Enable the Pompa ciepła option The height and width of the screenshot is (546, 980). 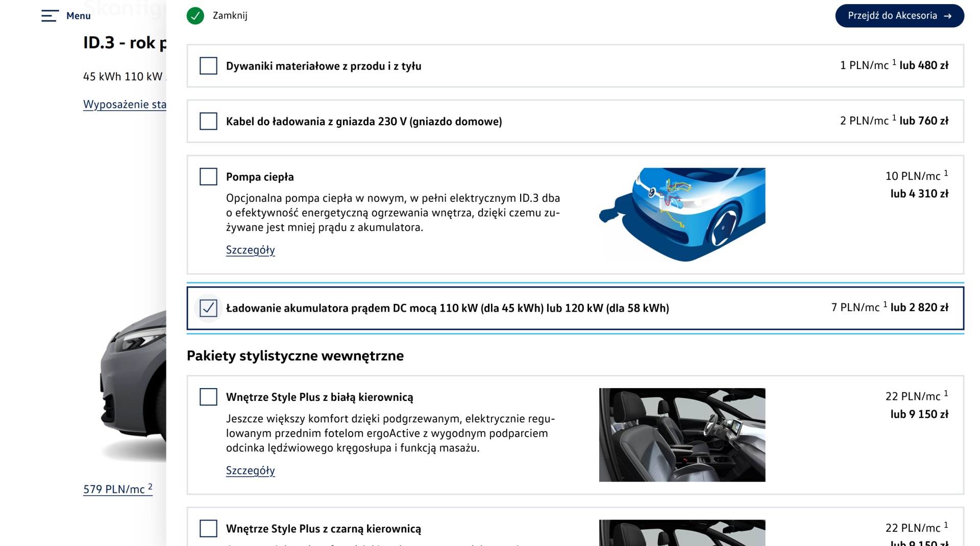(x=208, y=177)
